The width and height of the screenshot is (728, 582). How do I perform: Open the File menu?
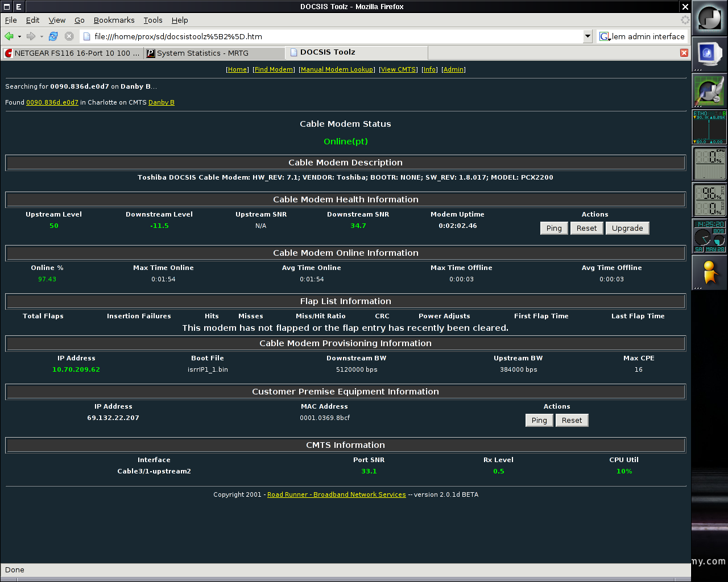[11, 20]
